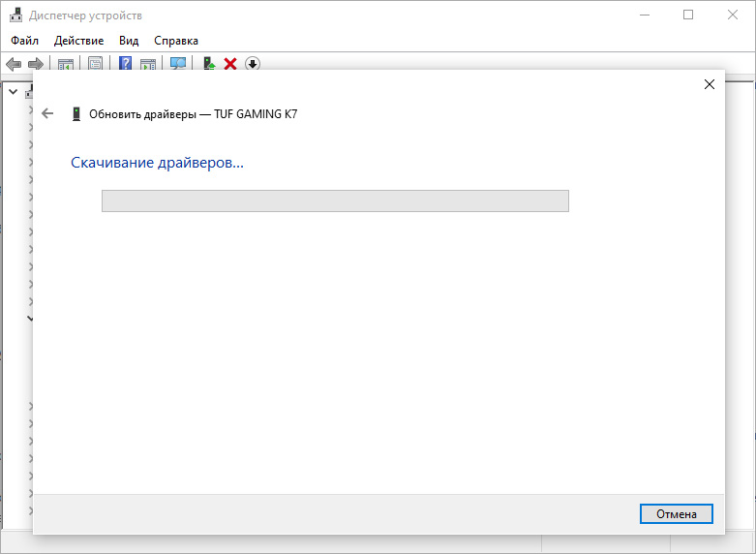Toggle the action pane toolbar icon
The height and width of the screenshot is (554, 756).
coord(148,64)
